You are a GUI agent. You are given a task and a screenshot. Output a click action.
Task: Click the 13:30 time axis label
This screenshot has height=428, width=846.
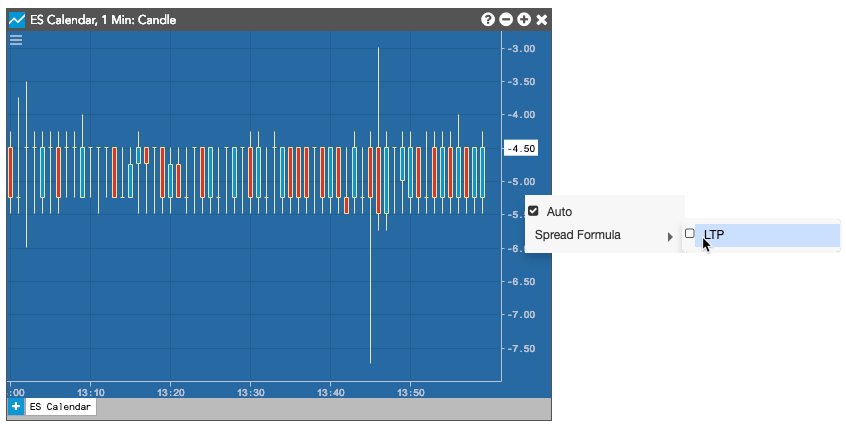(250, 393)
